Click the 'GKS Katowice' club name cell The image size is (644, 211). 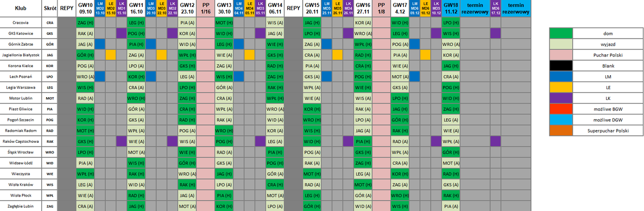[21, 33]
